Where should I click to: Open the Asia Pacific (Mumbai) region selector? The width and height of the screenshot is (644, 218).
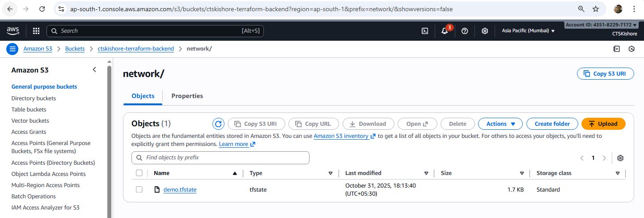[x=528, y=31]
